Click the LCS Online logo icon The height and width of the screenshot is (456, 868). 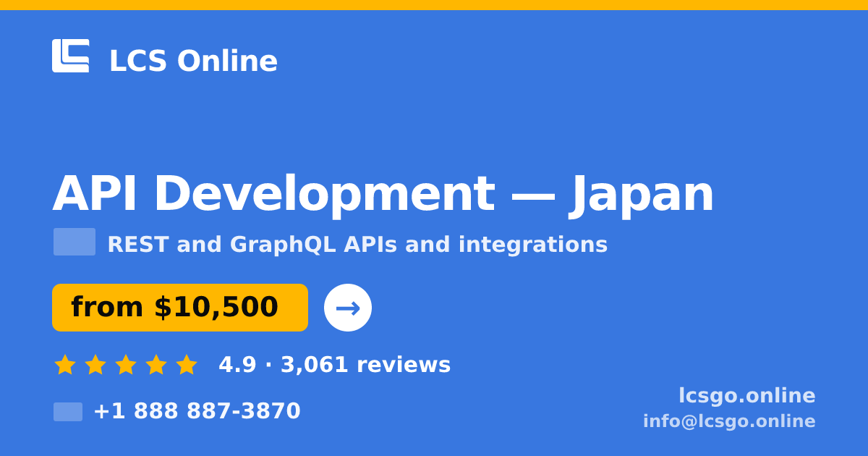(71, 56)
